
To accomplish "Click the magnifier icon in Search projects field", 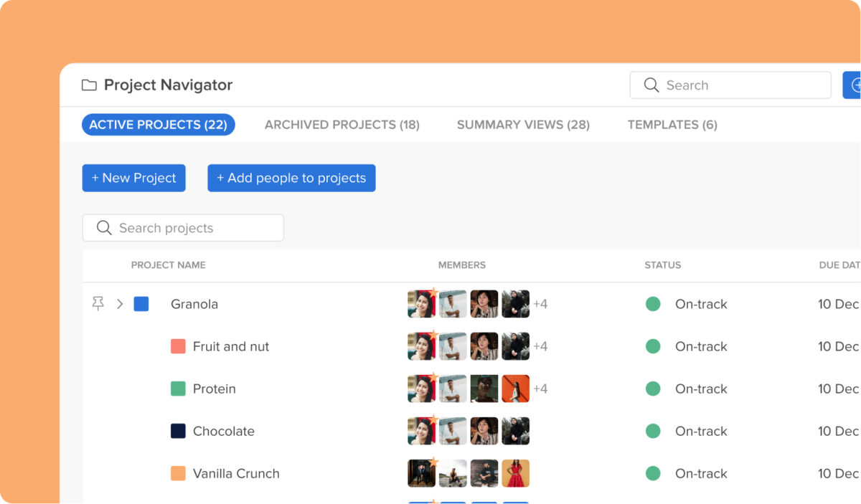I will (104, 228).
